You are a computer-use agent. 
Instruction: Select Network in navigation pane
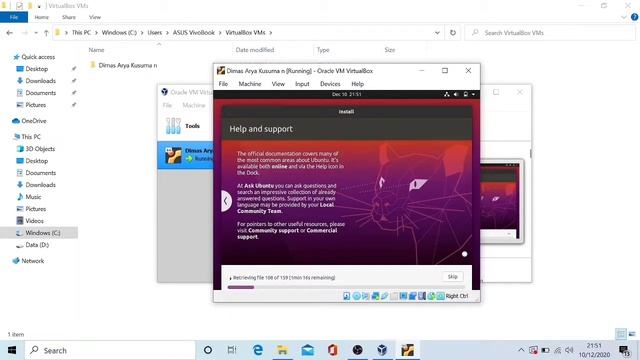33,261
